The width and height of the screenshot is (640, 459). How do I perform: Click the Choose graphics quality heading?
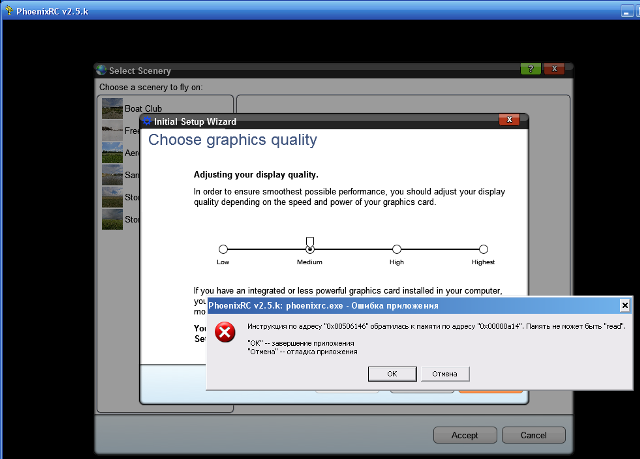(x=232, y=140)
